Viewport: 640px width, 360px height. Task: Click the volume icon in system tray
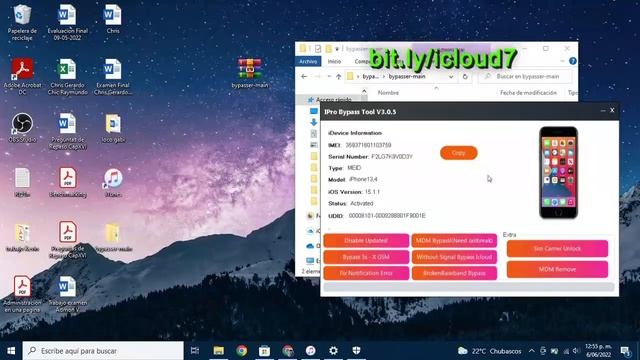point(576,351)
